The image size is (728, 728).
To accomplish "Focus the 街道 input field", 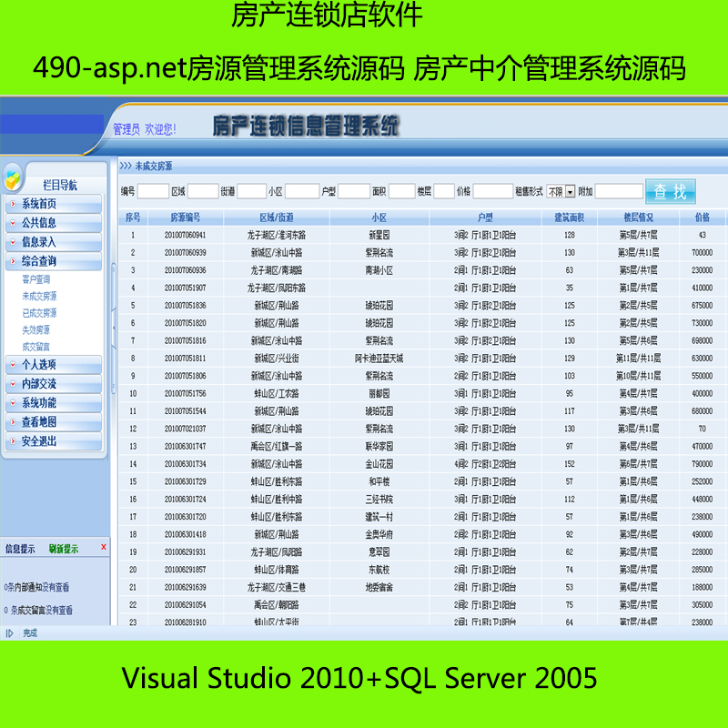I will click(x=252, y=191).
